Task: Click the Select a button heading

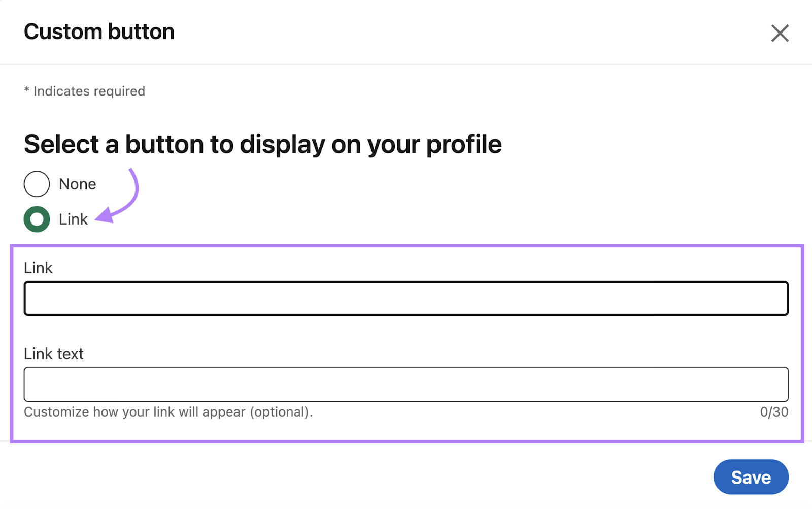Action: point(262,144)
